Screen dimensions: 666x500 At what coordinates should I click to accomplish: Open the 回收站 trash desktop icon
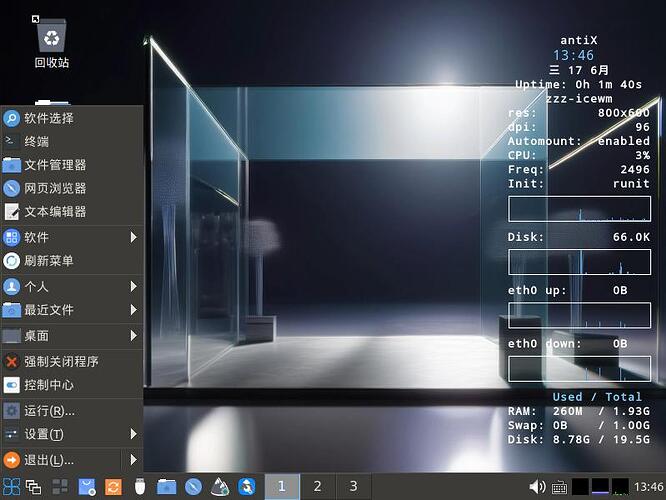(51, 43)
